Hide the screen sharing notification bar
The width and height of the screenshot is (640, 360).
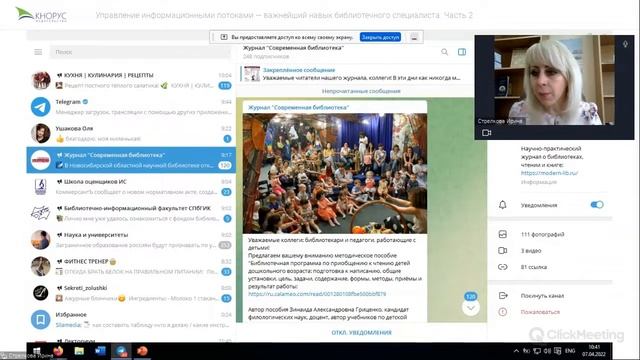(414, 37)
